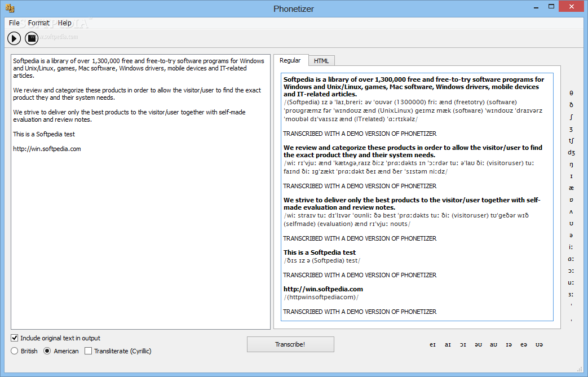Insert the dʒ phonetic symbol
This screenshot has height=377, width=588.
(571, 153)
